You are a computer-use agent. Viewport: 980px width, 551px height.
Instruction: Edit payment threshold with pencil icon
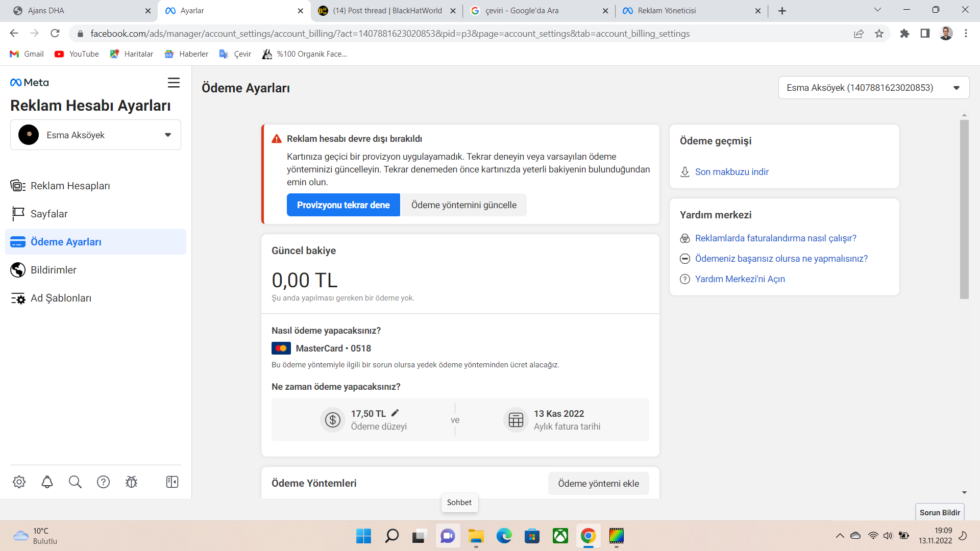pyautogui.click(x=395, y=413)
